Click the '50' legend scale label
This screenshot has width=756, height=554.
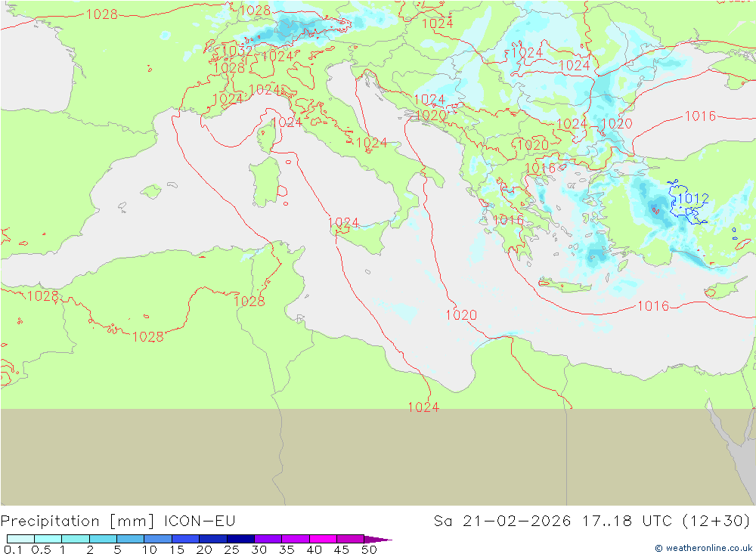pyautogui.click(x=370, y=549)
